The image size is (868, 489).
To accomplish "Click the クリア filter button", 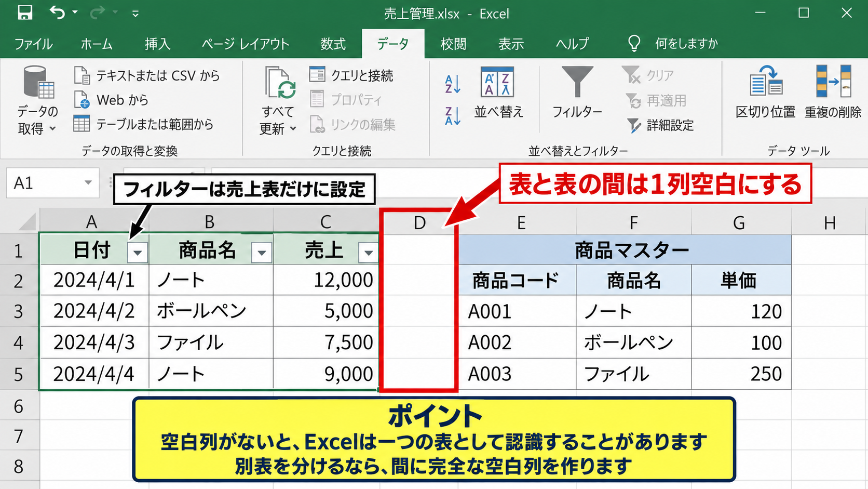I will point(648,75).
